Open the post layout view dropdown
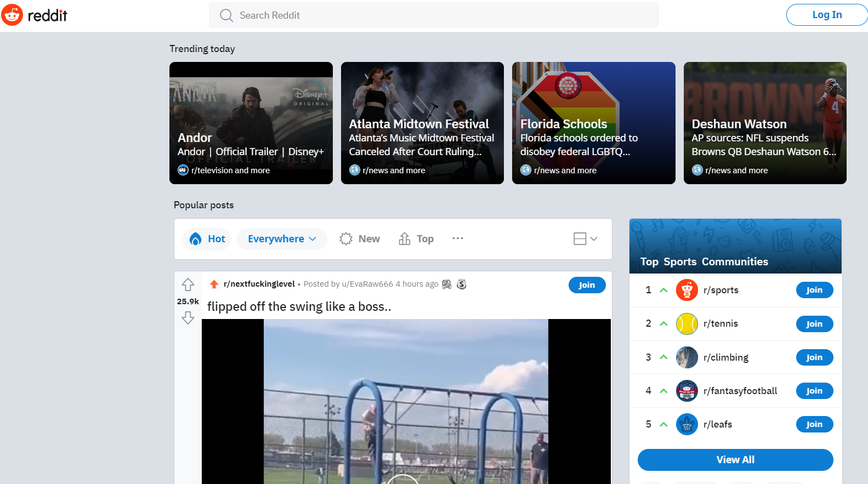The height and width of the screenshot is (484, 868). coord(585,238)
